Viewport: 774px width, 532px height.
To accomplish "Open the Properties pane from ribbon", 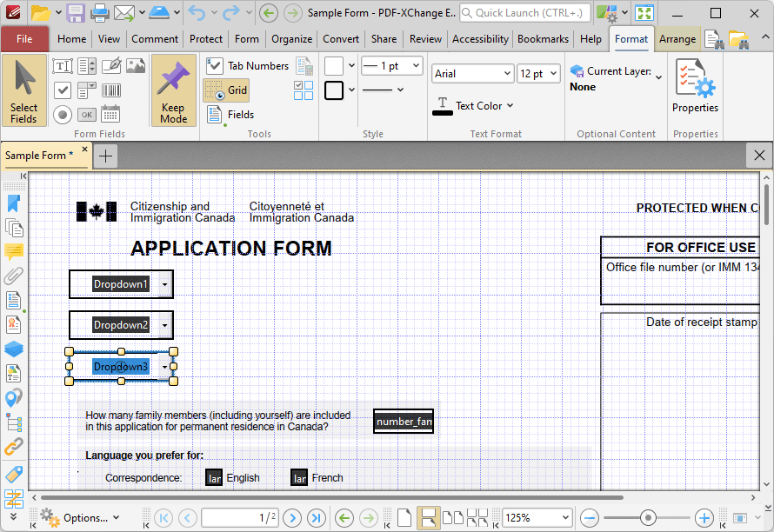I will click(x=695, y=86).
